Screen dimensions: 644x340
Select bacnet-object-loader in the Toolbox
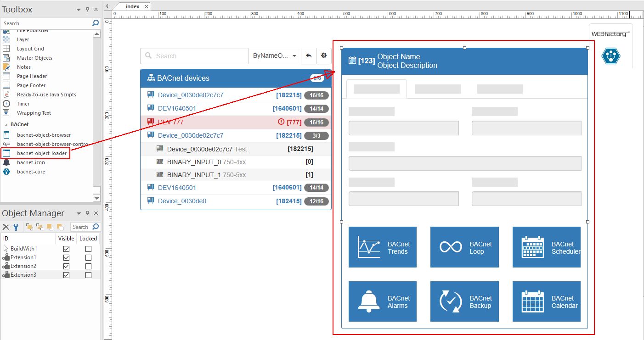[x=41, y=153]
